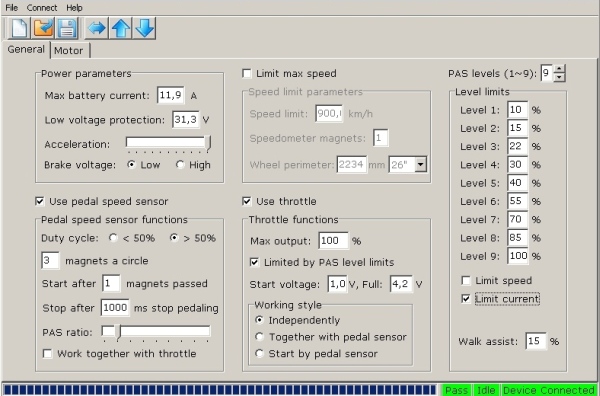This screenshot has width=600, height=396.
Task: Select High brake voltage option
Action: click(180, 165)
